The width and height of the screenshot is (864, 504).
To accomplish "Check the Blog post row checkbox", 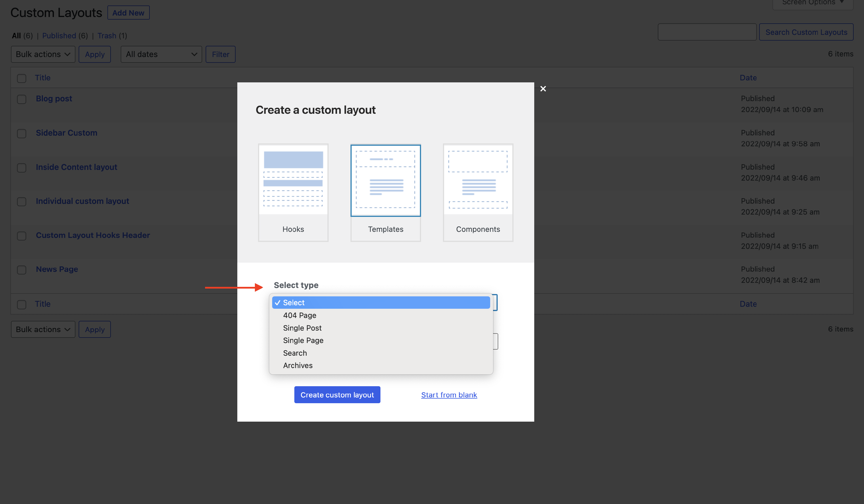I will pyautogui.click(x=22, y=99).
